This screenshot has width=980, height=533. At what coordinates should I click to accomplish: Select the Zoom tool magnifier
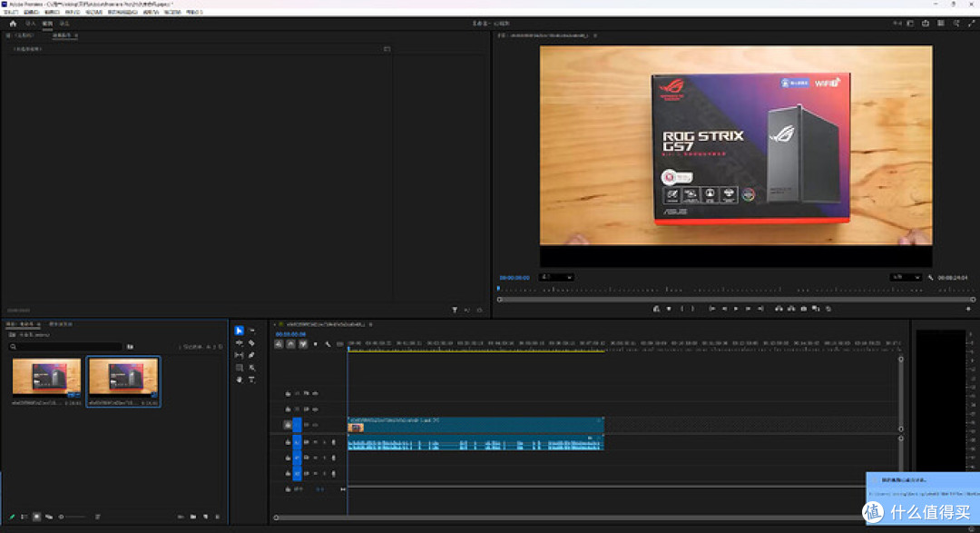[252, 367]
